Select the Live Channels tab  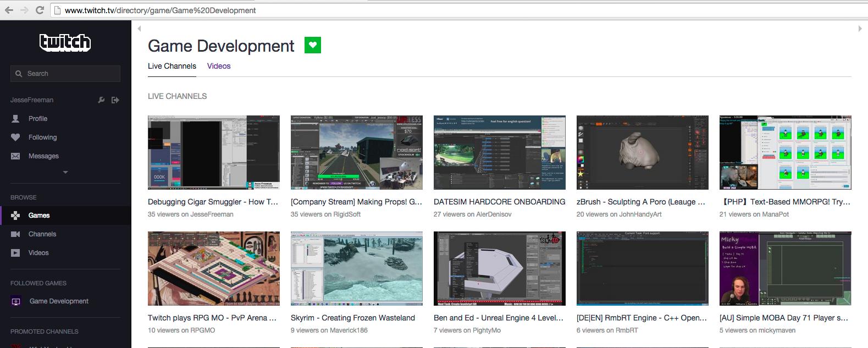172,66
